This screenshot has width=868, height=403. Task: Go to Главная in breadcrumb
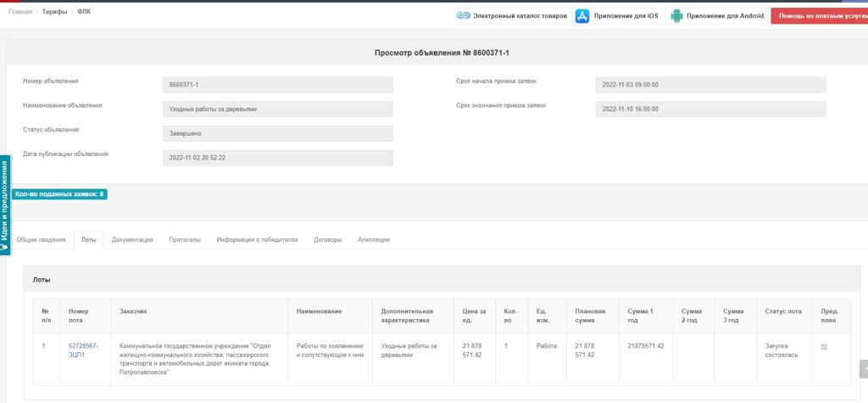pos(20,12)
